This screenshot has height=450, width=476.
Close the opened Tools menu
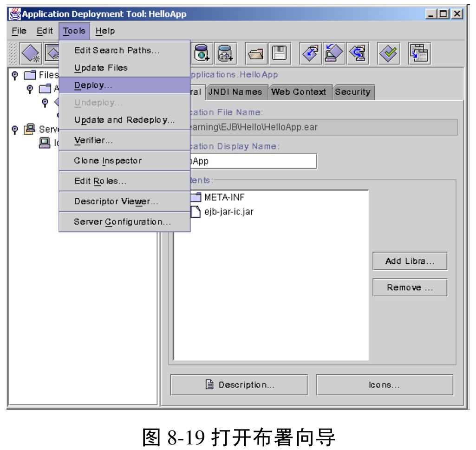pyautogui.click(x=74, y=31)
